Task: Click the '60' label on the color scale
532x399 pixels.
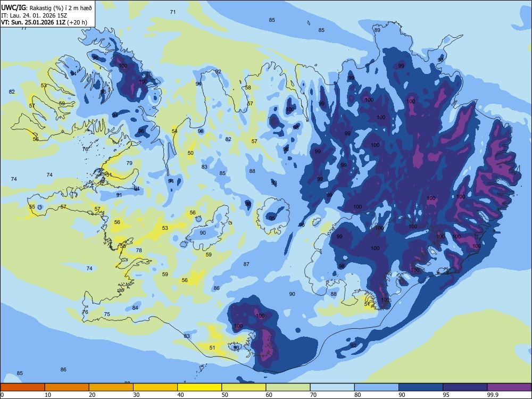Action: pyautogui.click(x=269, y=395)
